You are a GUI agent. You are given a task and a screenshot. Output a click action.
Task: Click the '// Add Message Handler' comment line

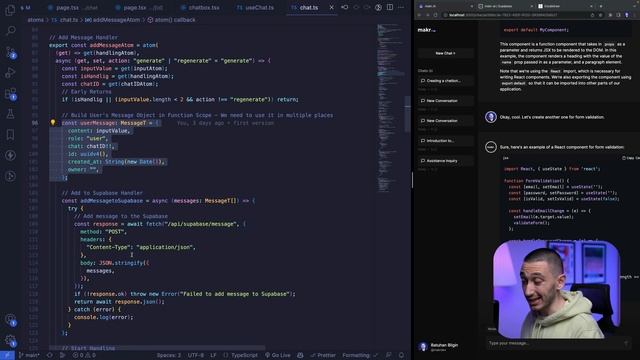pos(83,37)
